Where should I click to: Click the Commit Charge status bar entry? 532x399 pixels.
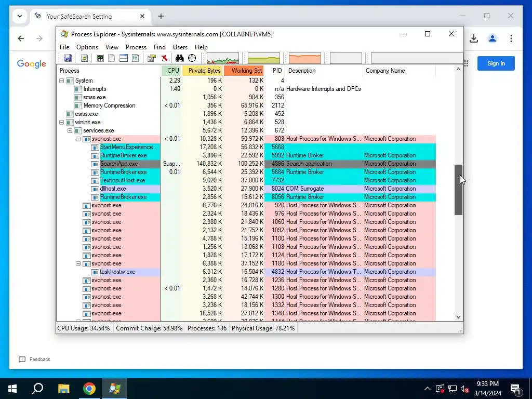[149, 328]
